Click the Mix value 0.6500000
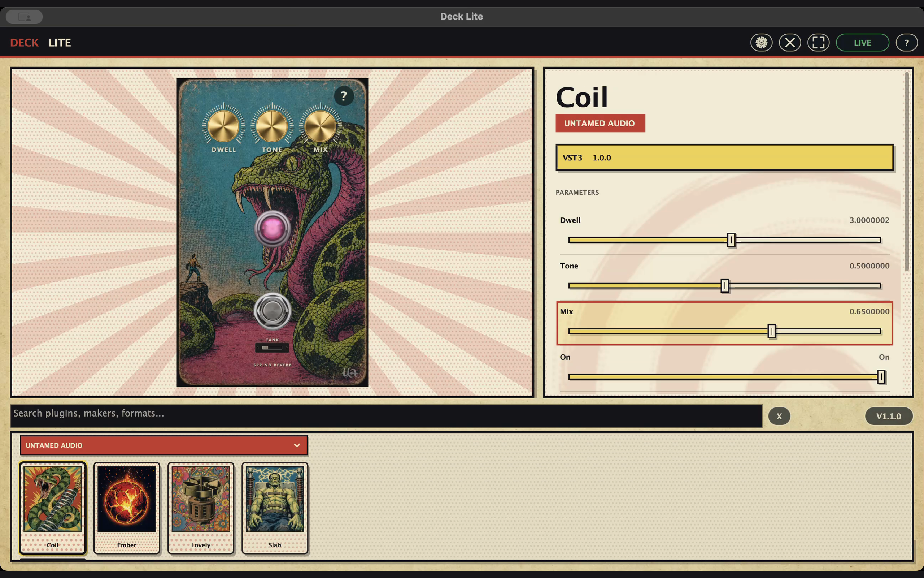 [869, 311]
